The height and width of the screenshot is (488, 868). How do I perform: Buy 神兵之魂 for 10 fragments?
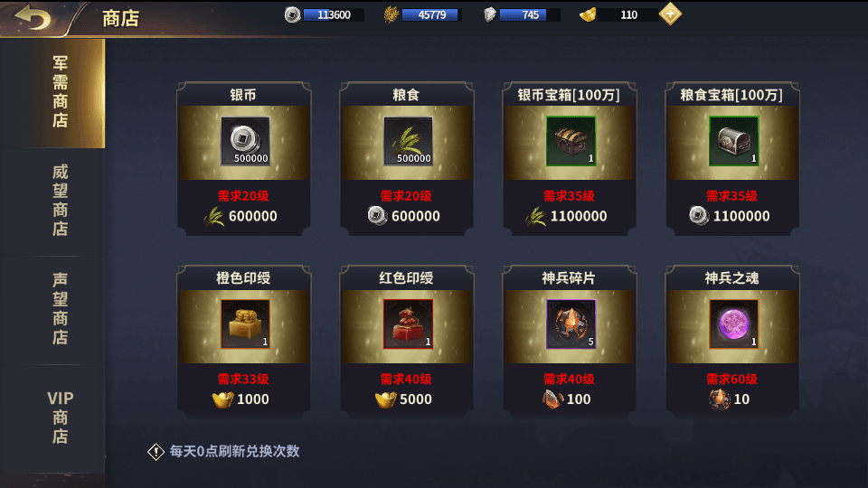click(x=730, y=399)
